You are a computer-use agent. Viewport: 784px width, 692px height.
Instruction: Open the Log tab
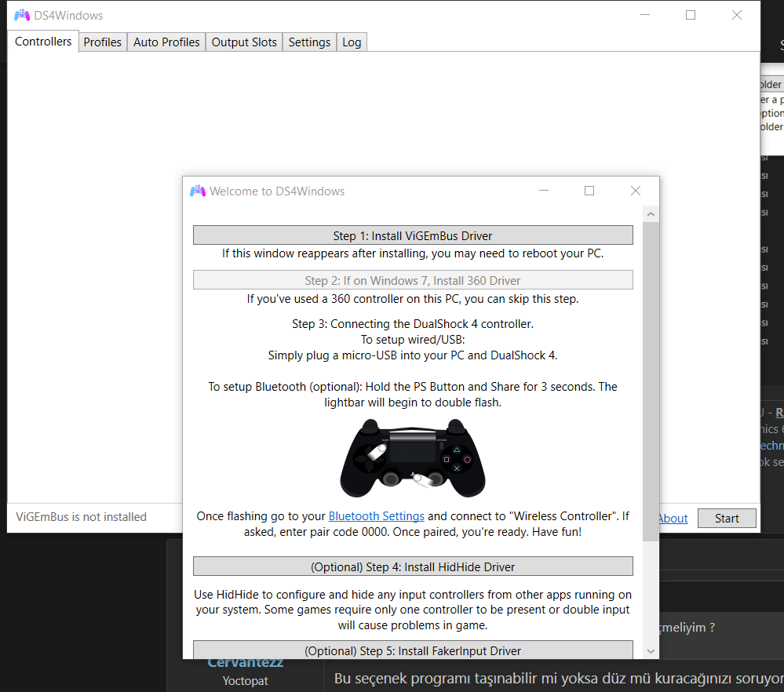pos(352,42)
